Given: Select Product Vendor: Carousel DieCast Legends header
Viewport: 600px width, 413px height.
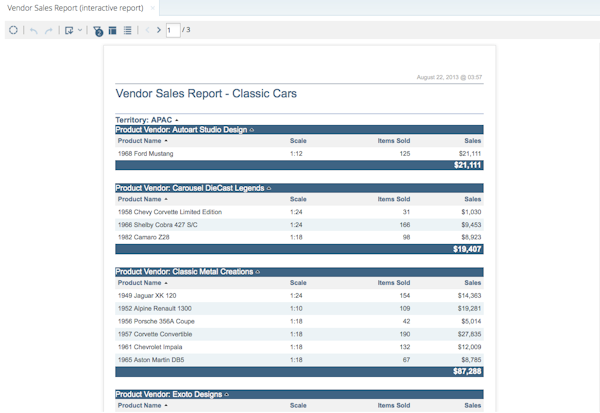Looking at the screenshot, I should pos(299,188).
